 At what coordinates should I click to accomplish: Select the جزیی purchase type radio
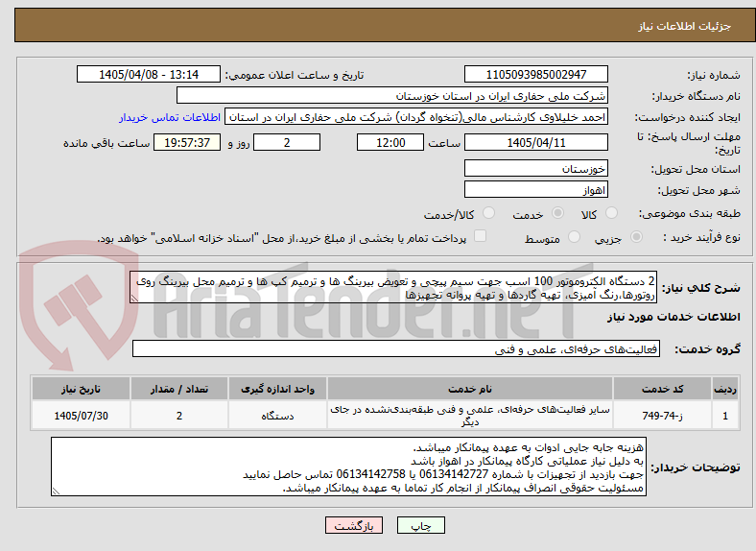point(636,237)
